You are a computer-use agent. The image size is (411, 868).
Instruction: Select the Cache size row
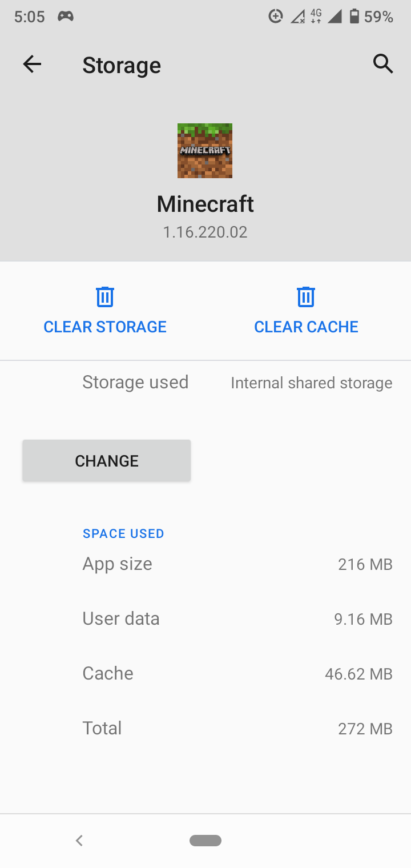pyautogui.click(x=237, y=674)
